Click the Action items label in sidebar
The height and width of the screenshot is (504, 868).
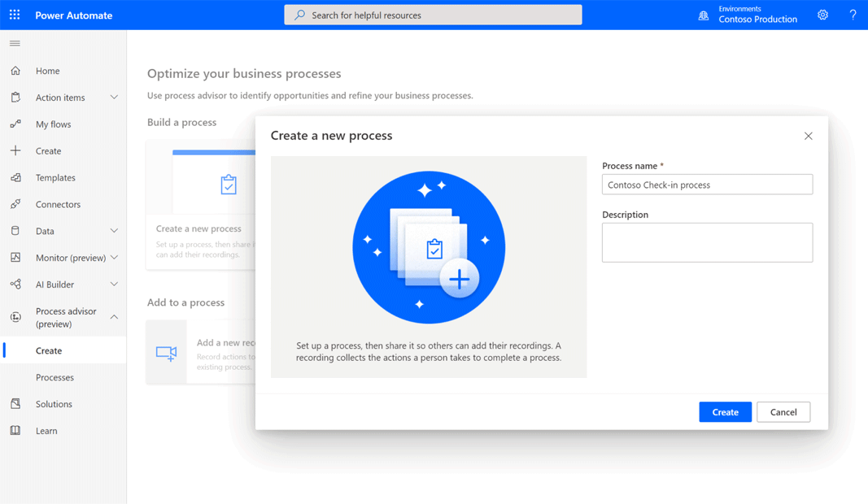(60, 98)
